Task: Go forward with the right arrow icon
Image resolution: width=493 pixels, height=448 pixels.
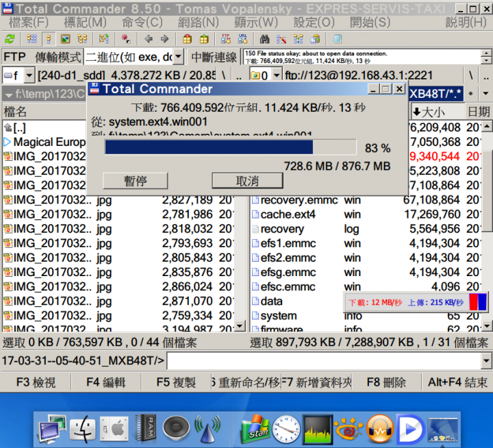Action: tap(164, 39)
